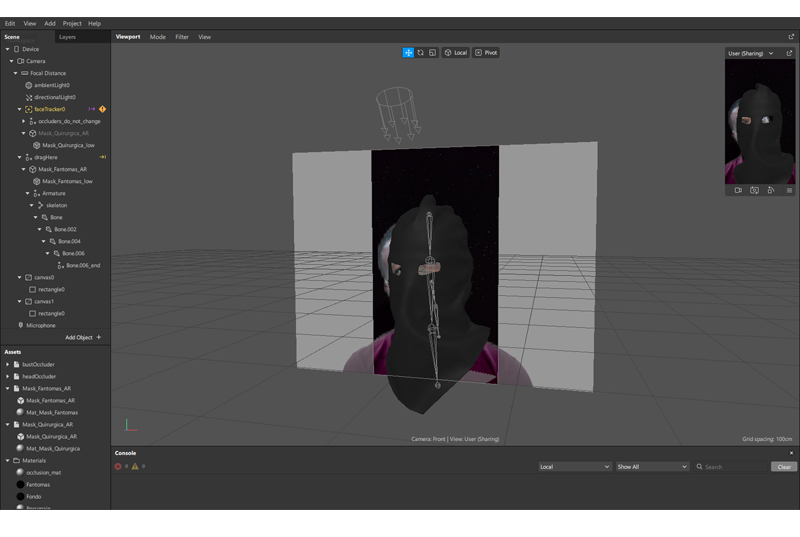Viewport: 800px width, 537px height.
Task: Click the simulator switch camera icon
Action: (x=755, y=190)
